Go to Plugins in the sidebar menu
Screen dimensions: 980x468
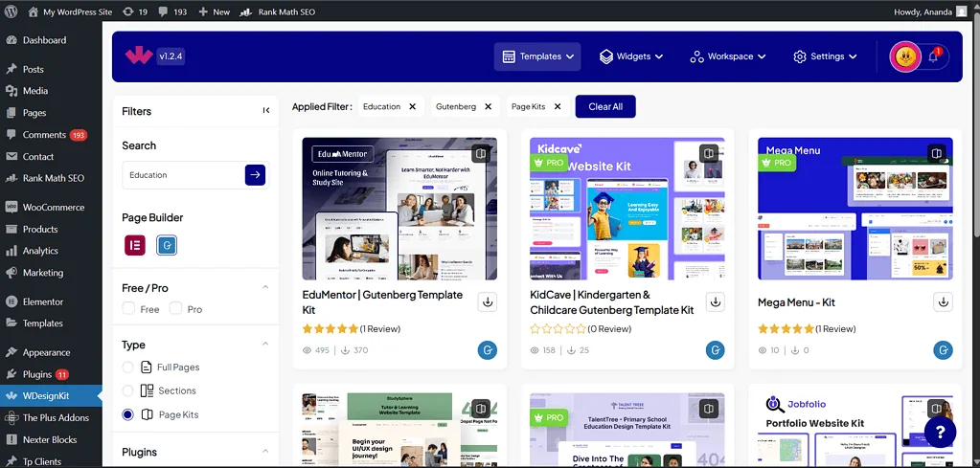pos(37,374)
